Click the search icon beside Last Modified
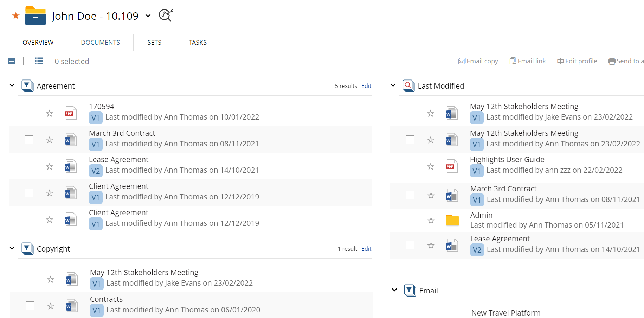This screenshot has height=318, width=644. [408, 85]
